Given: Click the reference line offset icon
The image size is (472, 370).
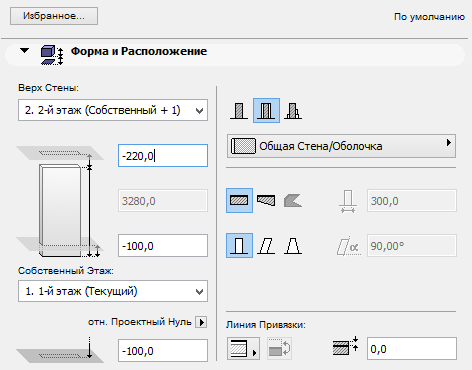Looking at the screenshot, I should click(345, 346).
